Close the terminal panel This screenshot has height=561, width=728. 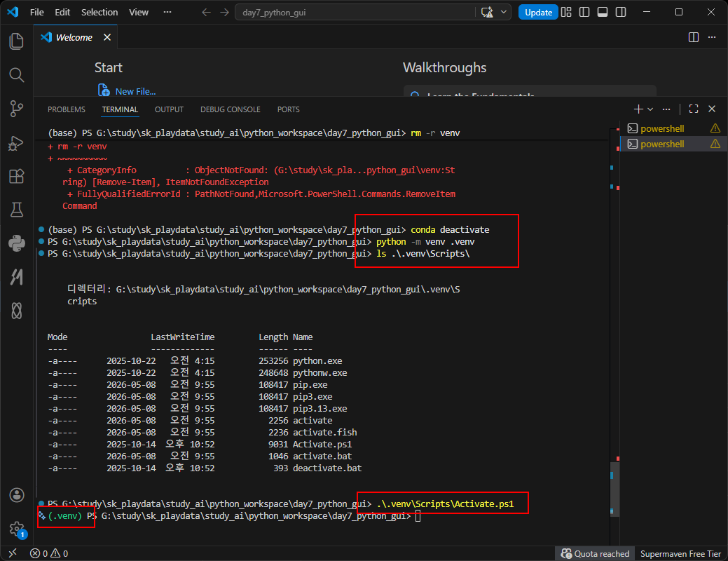click(712, 109)
